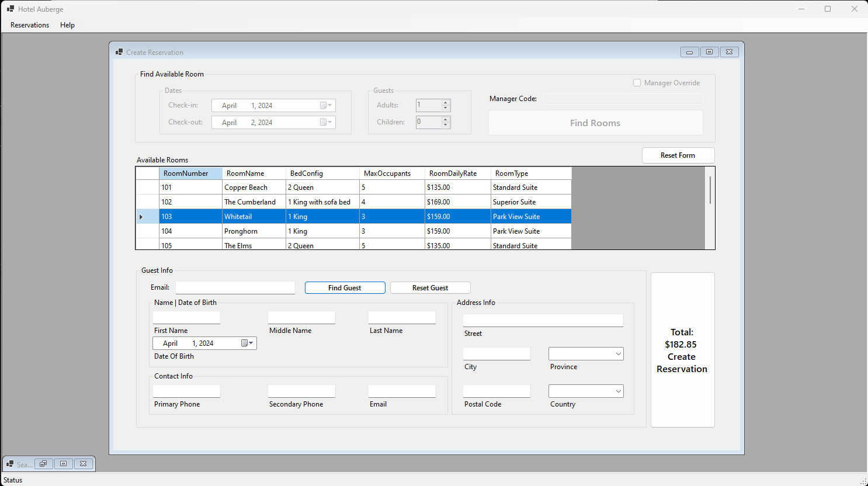
Task: Select the Pronghorn room name cell
Action: (x=254, y=231)
